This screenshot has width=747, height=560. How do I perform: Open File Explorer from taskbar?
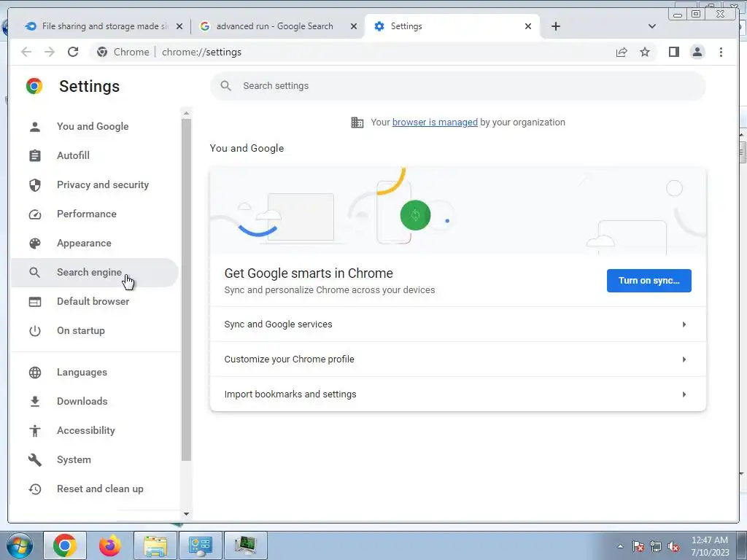point(155,545)
